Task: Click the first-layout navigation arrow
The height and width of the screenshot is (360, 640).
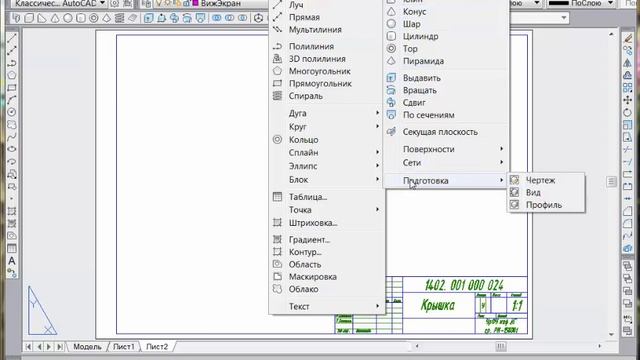Action: pos(29,347)
